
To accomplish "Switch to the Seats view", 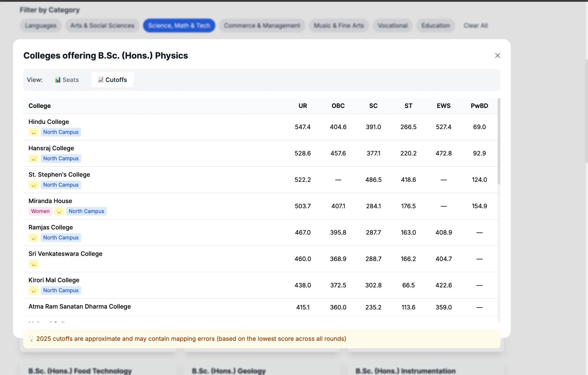I will 67,80.
